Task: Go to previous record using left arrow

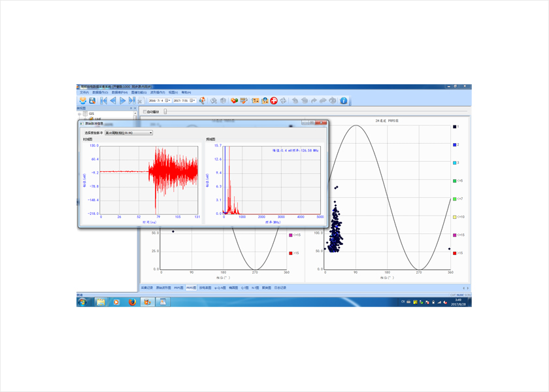Action: [112, 101]
